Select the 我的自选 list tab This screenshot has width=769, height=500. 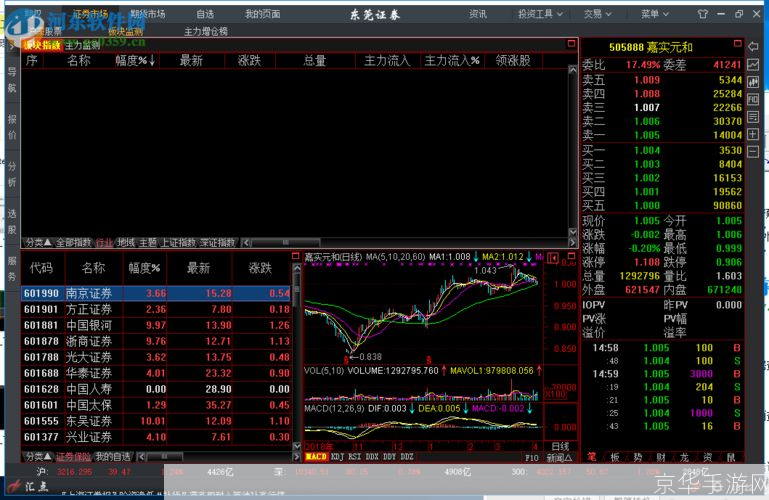pyautogui.click(x=113, y=457)
